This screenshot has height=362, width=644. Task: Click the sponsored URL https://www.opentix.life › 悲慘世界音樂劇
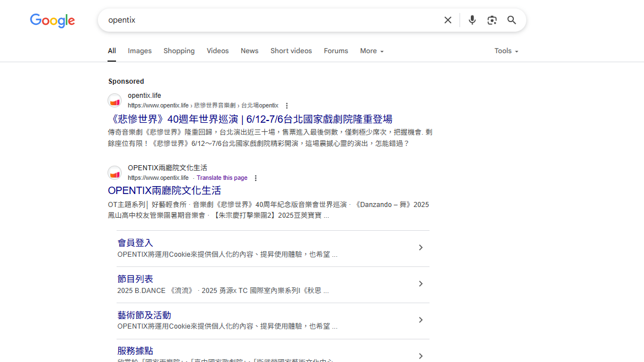(x=203, y=105)
